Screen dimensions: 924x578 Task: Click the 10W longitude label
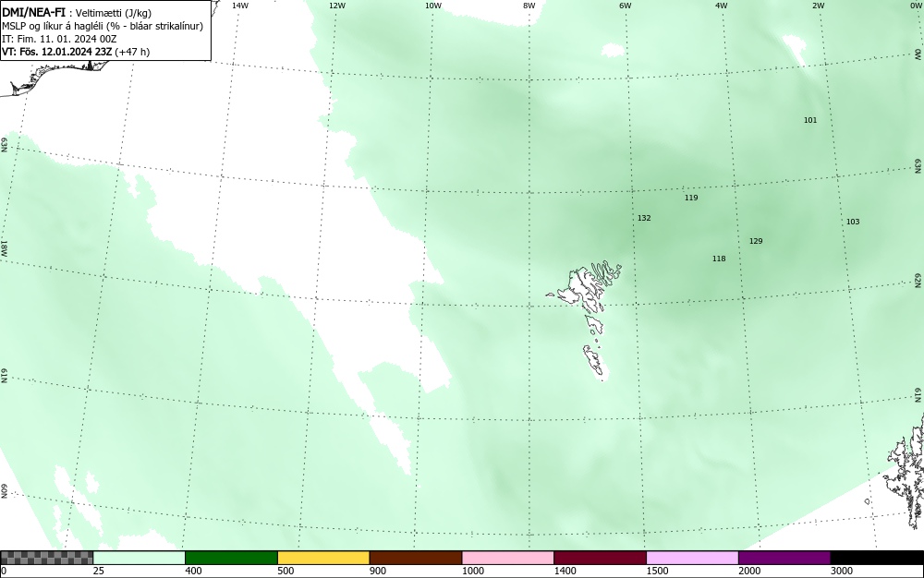point(433,6)
